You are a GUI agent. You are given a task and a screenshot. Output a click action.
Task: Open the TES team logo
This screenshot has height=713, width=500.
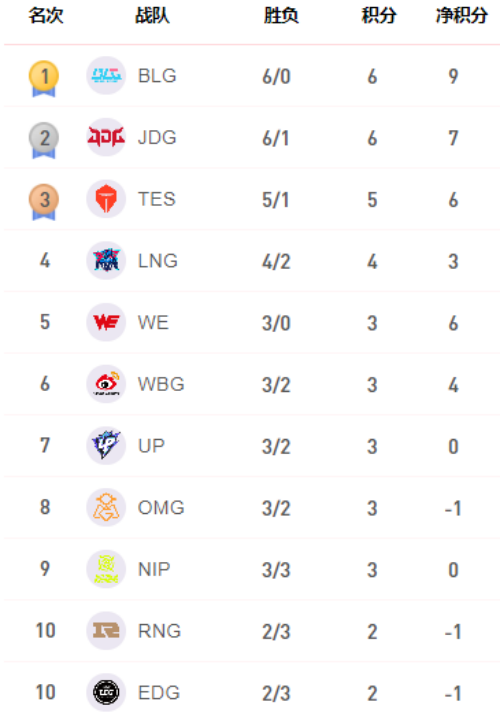pos(106,199)
